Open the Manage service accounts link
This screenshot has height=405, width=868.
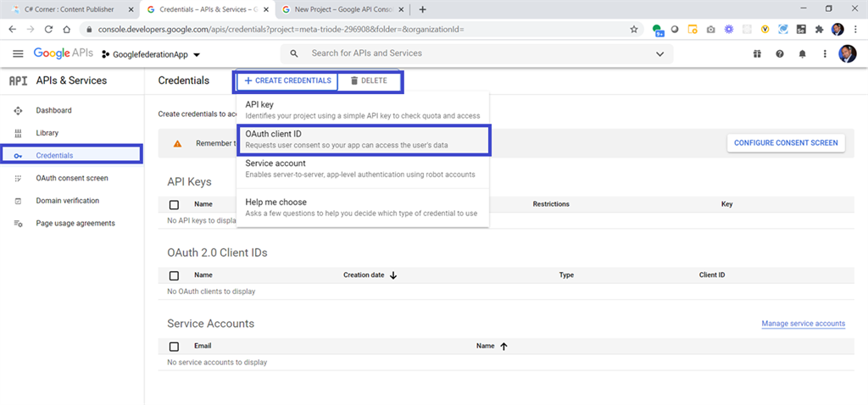804,324
